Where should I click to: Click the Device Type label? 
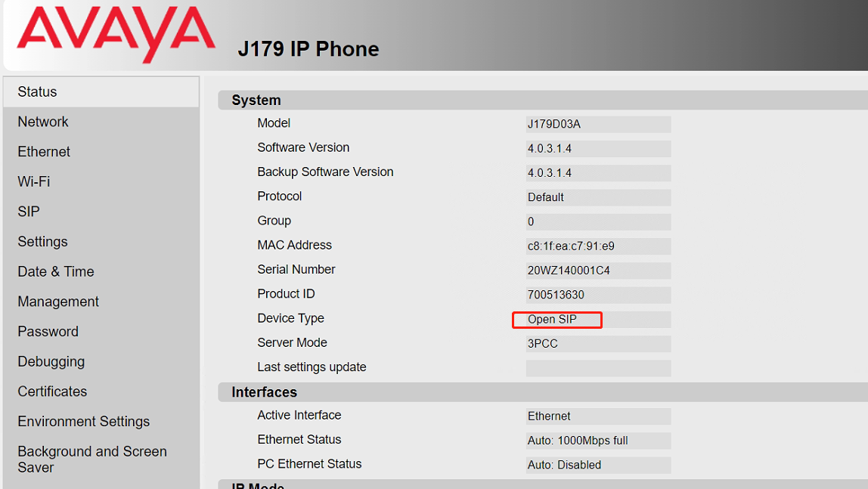[x=290, y=318]
